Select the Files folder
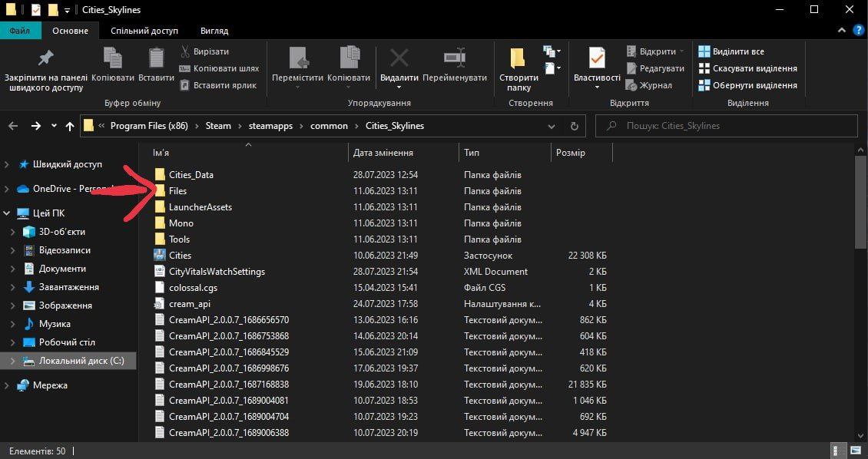868x459 pixels. pyautogui.click(x=177, y=191)
